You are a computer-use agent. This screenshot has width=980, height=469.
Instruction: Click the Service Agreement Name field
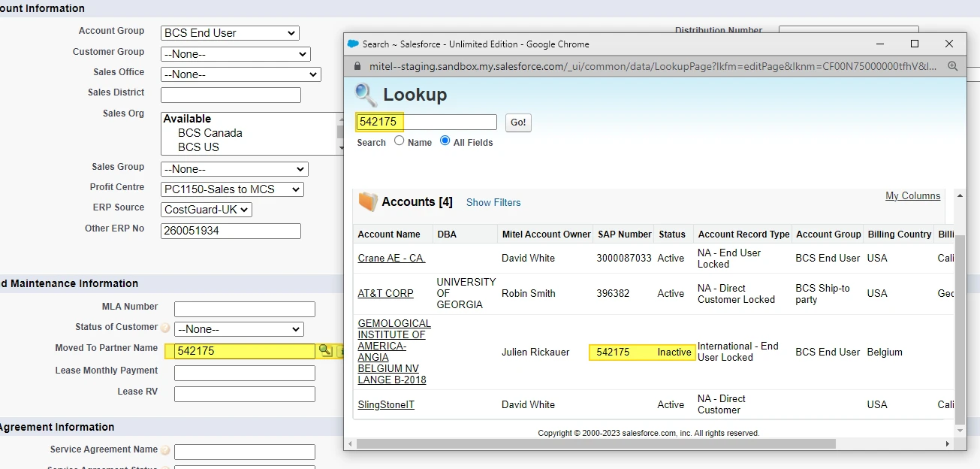click(x=245, y=452)
